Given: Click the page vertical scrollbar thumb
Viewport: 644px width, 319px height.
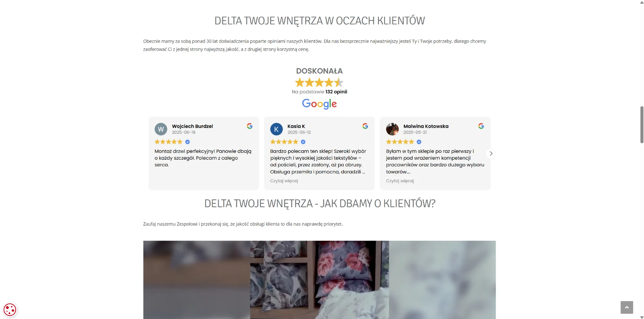Looking at the screenshot, I should (642, 124).
